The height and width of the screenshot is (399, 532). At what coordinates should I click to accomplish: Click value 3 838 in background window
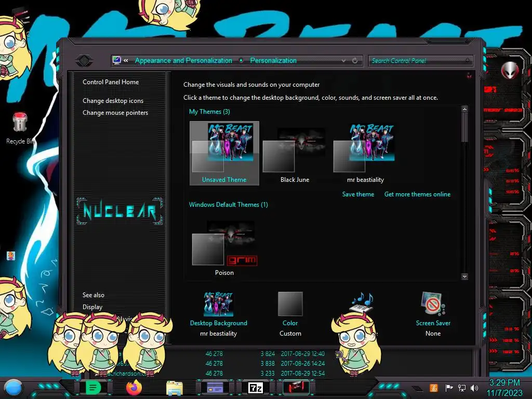[268, 363]
